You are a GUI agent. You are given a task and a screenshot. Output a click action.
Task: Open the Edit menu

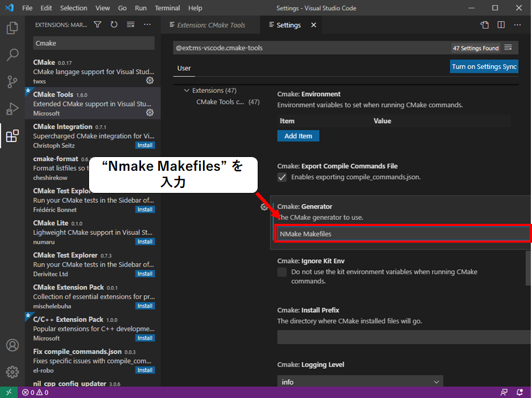tap(46, 8)
